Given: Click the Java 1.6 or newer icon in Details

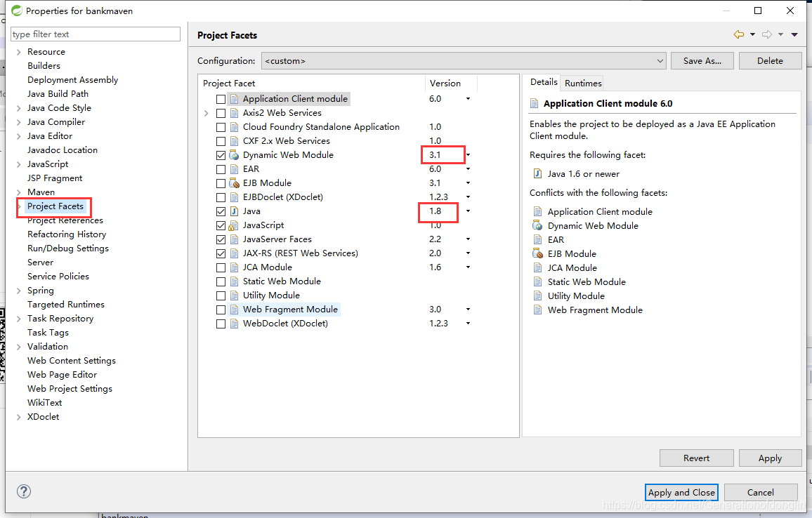Looking at the screenshot, I should (x=537, y=174).
